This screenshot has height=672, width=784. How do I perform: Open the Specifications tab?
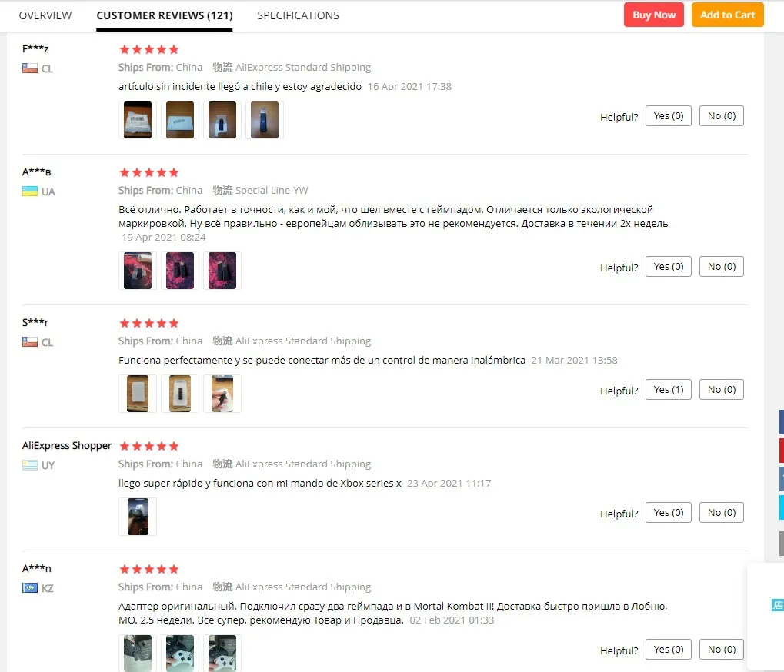(x=298, y=15)
